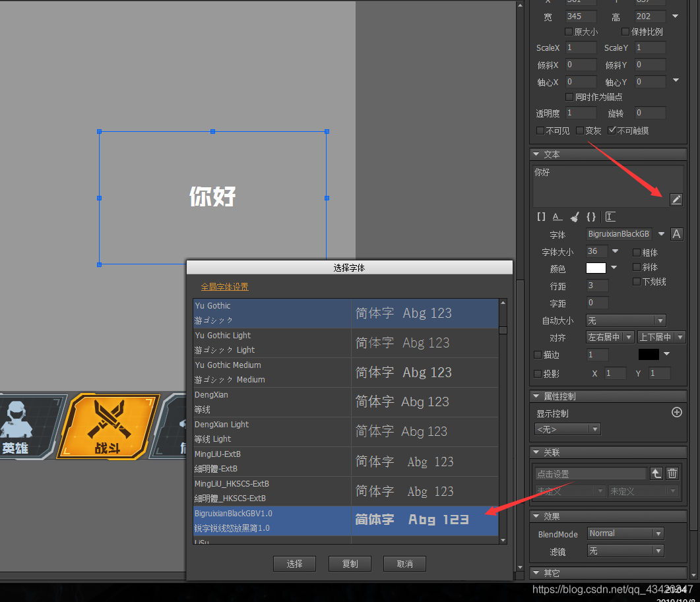Click the 行距 line spacing field
This screenshot has height=602, width=700.
pos(597,285)
